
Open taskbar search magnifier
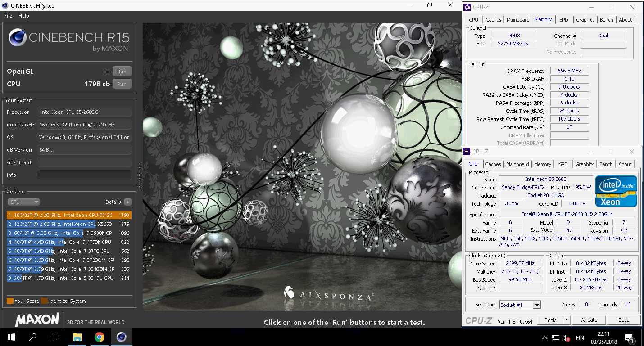(x=32, y=337)
